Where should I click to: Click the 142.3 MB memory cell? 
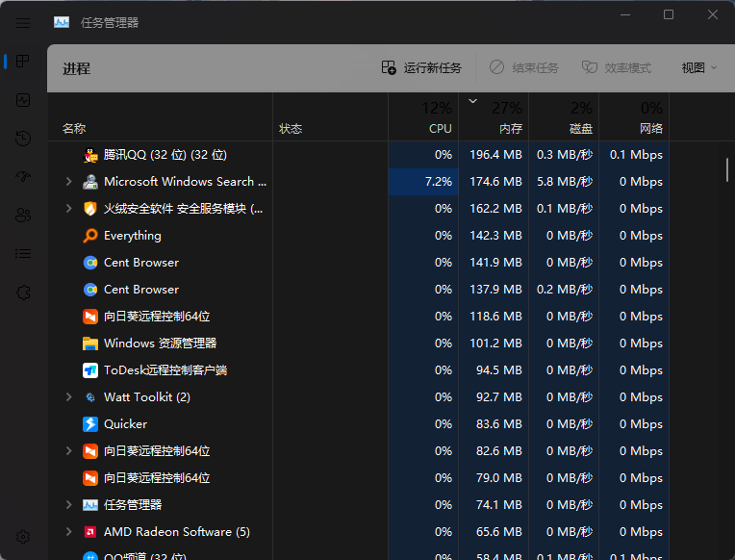(x=494, y=236)
